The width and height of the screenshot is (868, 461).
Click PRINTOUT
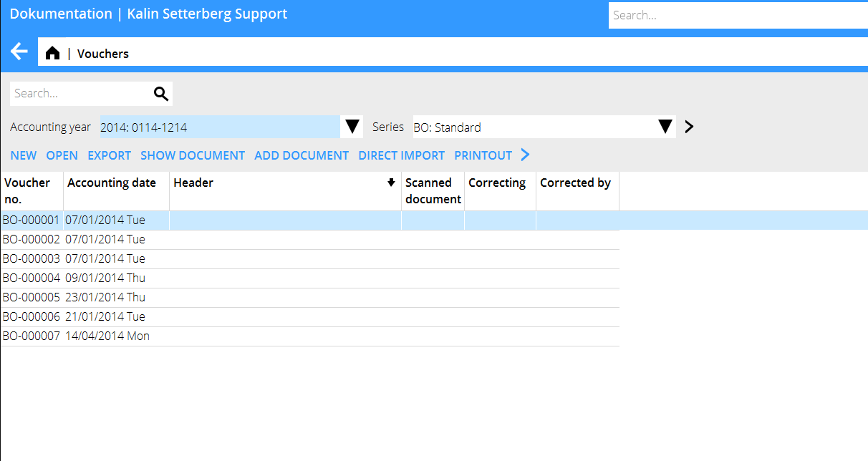[483, 155]
